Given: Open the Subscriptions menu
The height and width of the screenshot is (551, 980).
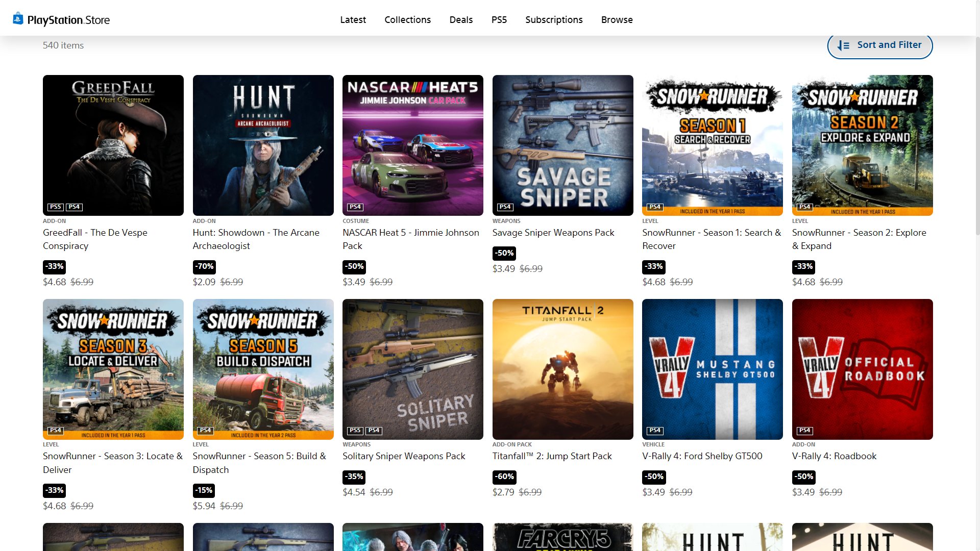Looking at the screenshot, I should [554, 19].
